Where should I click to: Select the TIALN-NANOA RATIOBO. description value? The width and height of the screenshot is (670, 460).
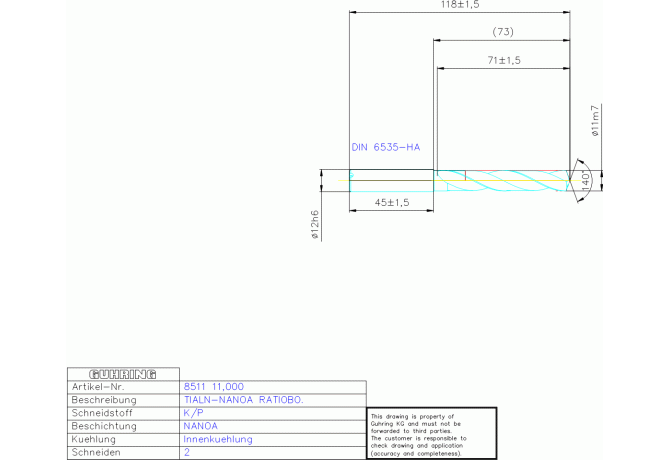pos(243,399)
